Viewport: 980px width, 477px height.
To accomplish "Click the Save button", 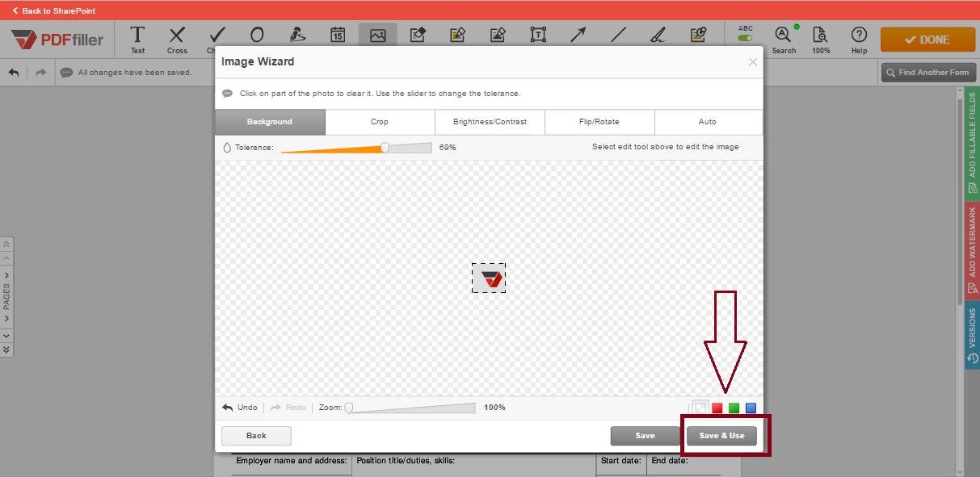I will [646, 436].
